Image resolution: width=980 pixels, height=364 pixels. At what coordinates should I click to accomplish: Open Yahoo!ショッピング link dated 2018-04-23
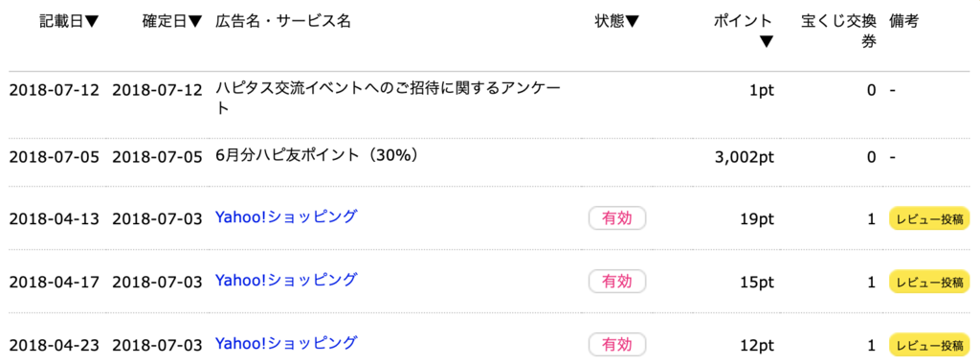286,343
